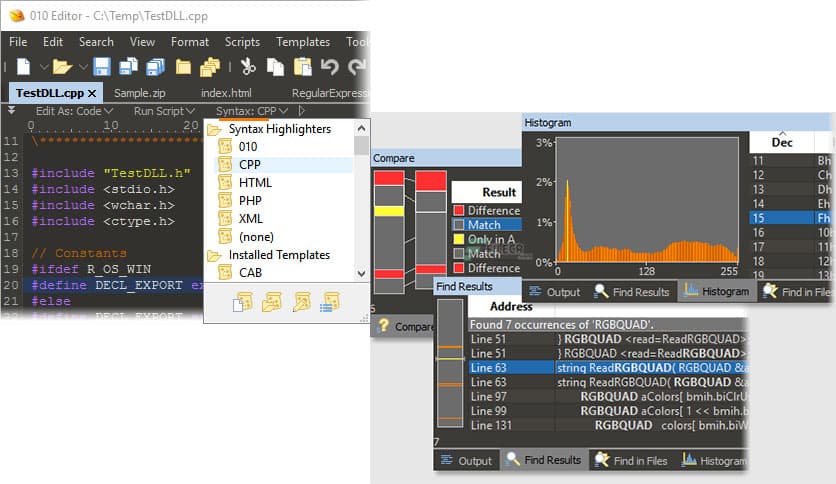
Task: Switch to Output tab in Histogram panel
Action: [x=555, y=292]
